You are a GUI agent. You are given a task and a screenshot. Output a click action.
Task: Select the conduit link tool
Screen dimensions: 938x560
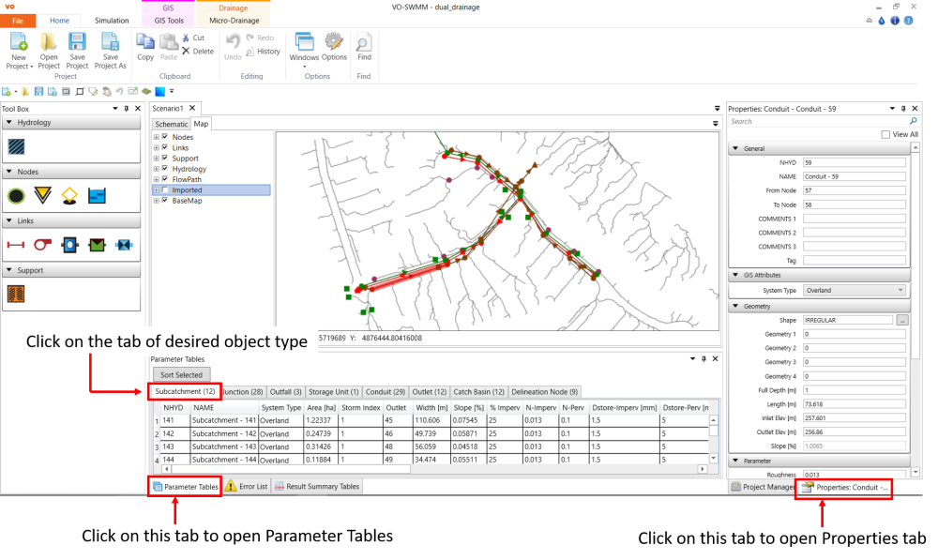(17, 245)
